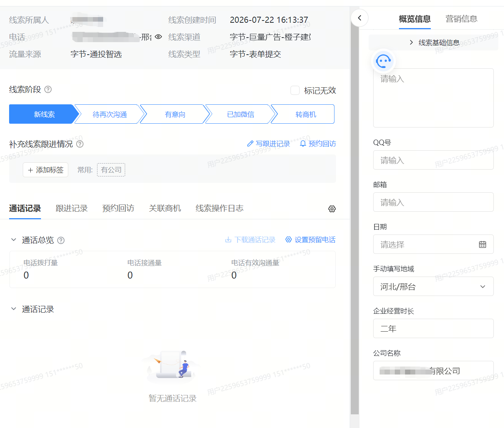Click the QQ号 input field
Image resolution: width=504 pixels, height=428 pixels.
[x=433, y=160]
